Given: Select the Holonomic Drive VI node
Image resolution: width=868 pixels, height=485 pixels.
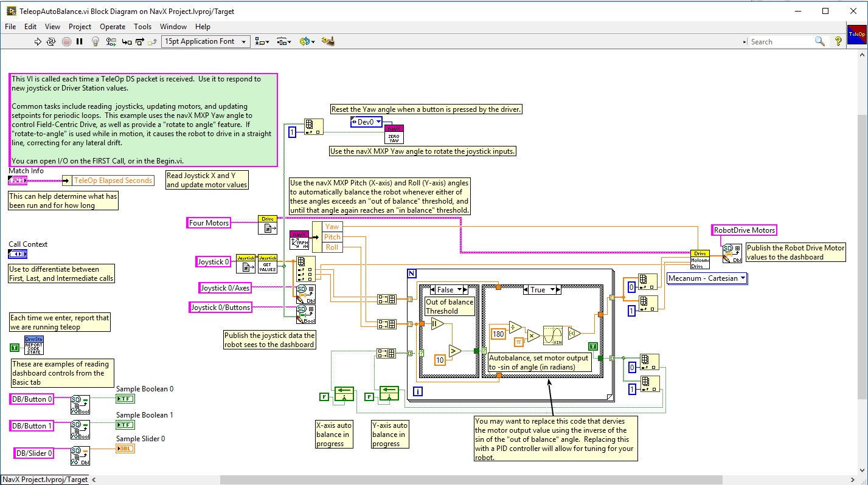Looking at the screenshot, I should tap(700, 260).
